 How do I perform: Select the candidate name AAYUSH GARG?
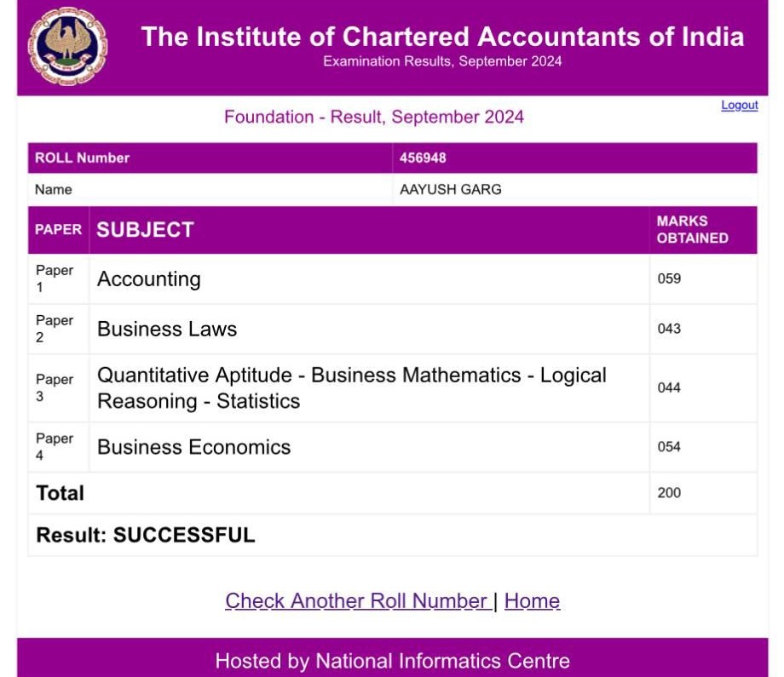pos(450,190)
